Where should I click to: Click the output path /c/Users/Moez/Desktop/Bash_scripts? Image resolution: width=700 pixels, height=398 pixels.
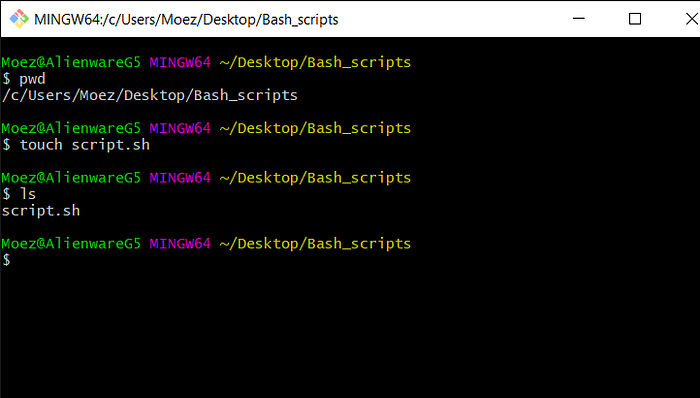tap(150, 95)
